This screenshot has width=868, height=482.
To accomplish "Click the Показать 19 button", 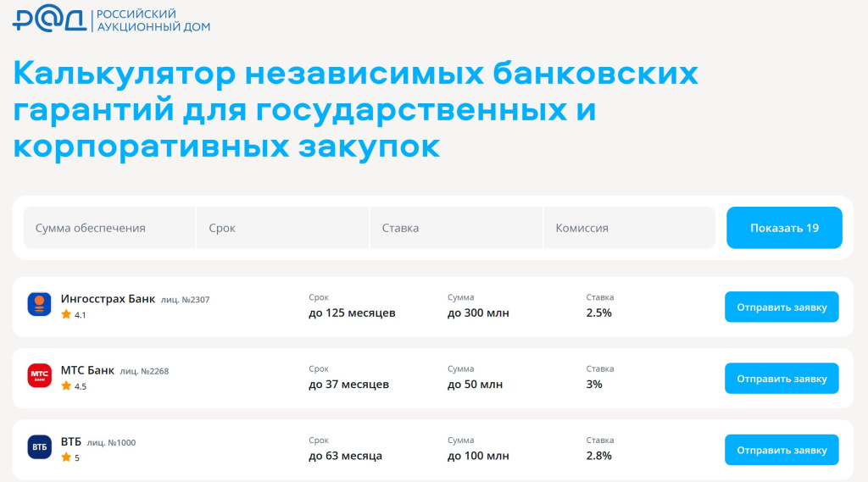I will click(784, 228).
